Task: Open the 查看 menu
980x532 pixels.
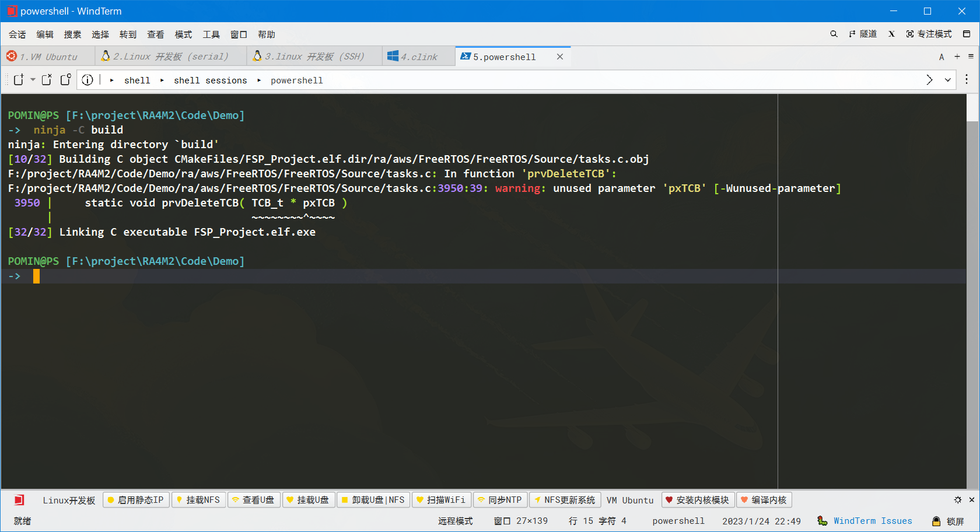Action: (156, 34)
